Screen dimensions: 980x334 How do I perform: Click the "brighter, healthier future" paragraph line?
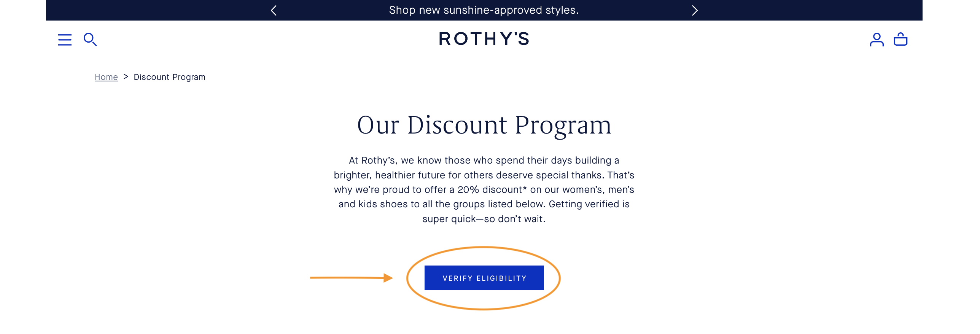point(484,175)
